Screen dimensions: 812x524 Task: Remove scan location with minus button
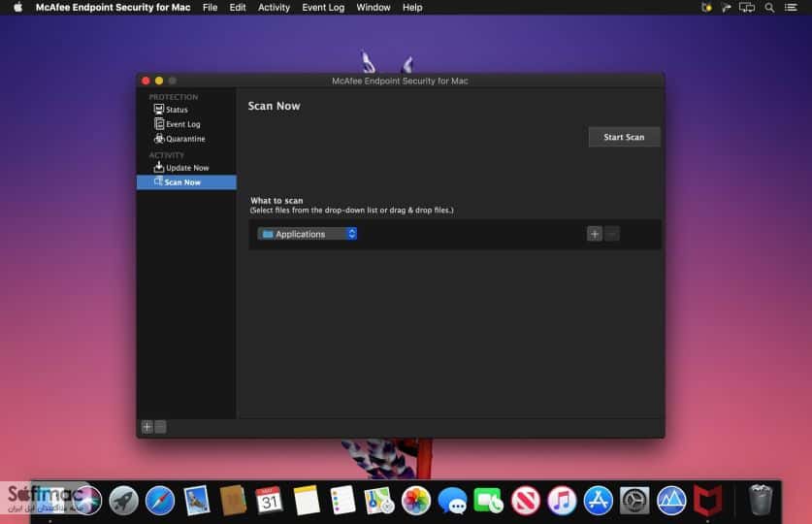pyautogui.click(x=611, y=234)
